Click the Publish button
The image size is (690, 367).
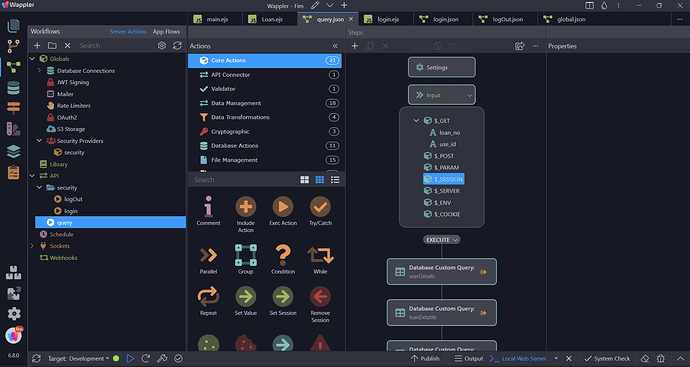click(x=425, y=359)
